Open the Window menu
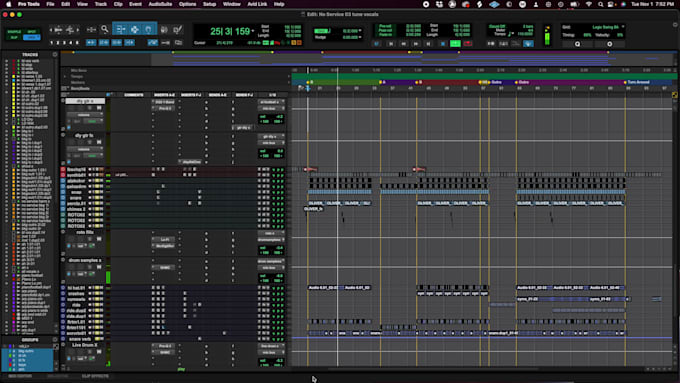The width and height of the screenshot is (680, 383). 232,4
